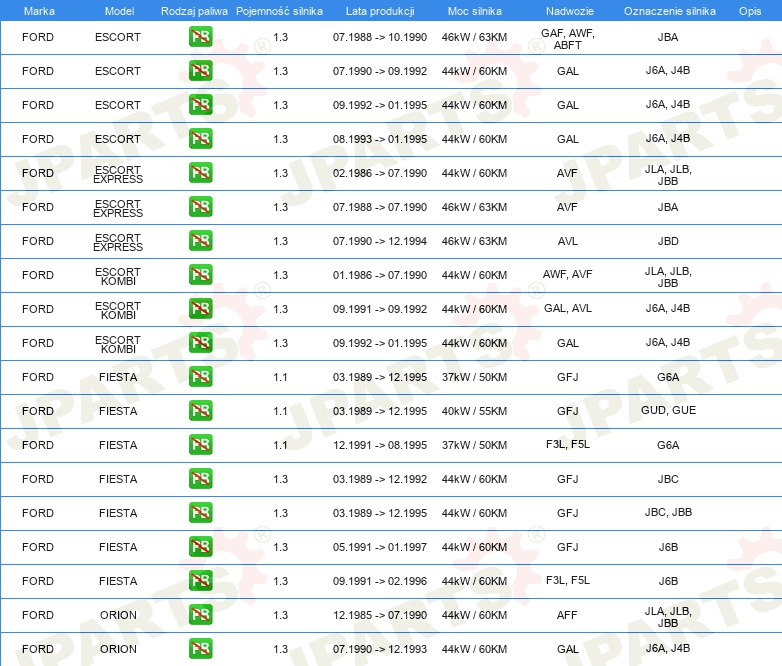Viewport: 782px width, 666px height.
Task: Click the body code cell GAF, AWF, ABFT
Action: (x=568, y=39)
